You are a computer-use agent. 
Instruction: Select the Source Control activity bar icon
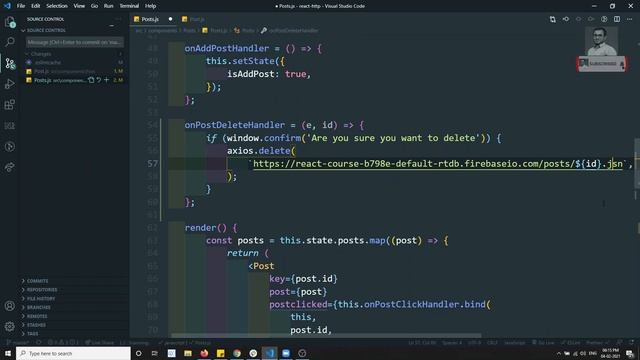click(x=10, y=63)
